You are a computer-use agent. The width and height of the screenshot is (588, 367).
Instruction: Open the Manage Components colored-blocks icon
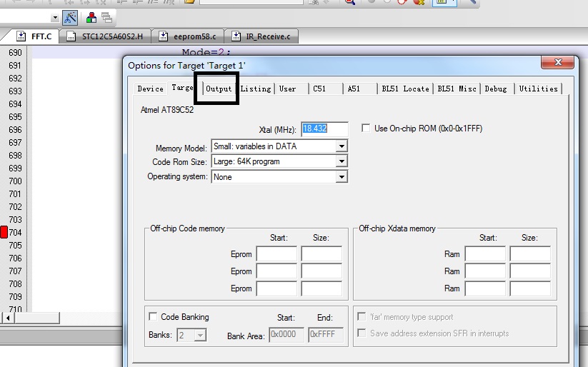coord(91,18)
